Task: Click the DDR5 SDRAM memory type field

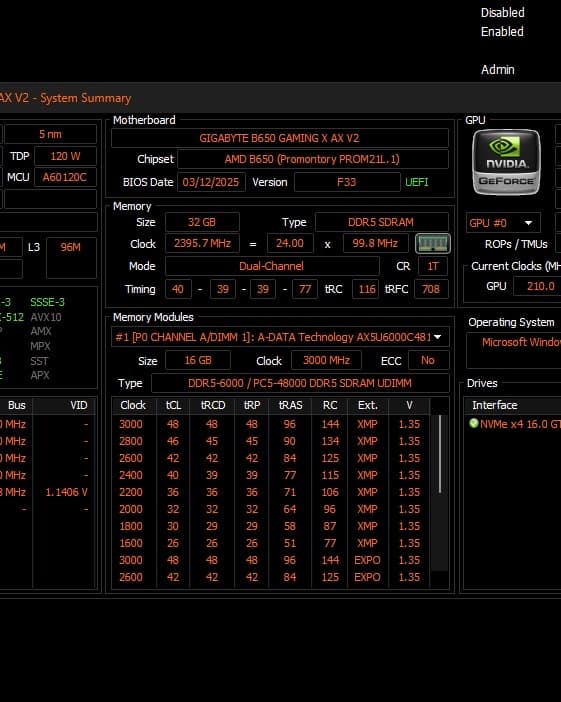Action: [381, 222]
